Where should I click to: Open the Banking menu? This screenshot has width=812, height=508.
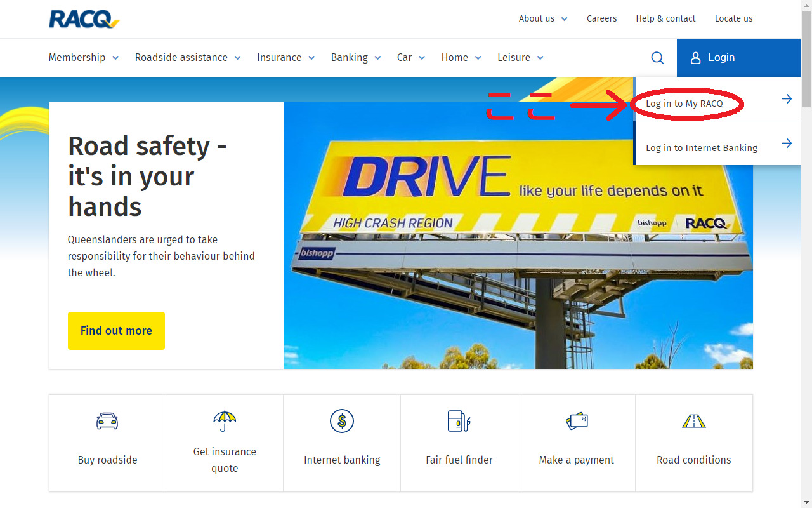click(x=356, y=58)
